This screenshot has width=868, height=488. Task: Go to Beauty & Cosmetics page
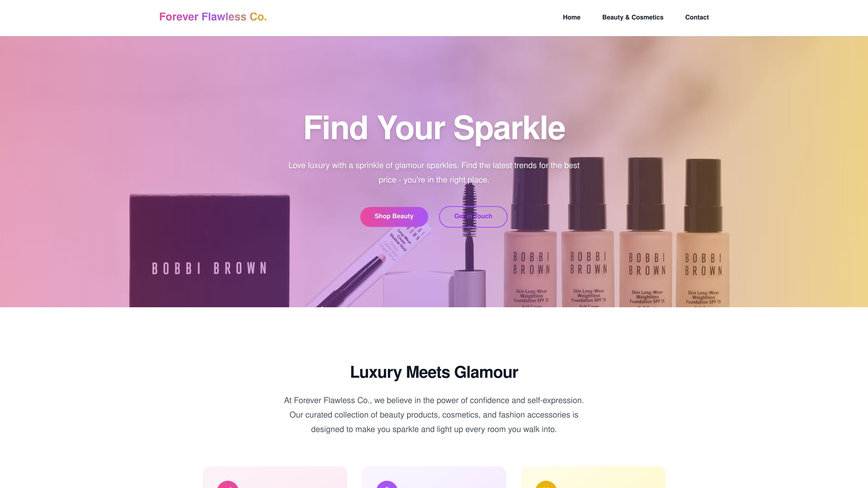pyautogui.click(x=632, y=17)
